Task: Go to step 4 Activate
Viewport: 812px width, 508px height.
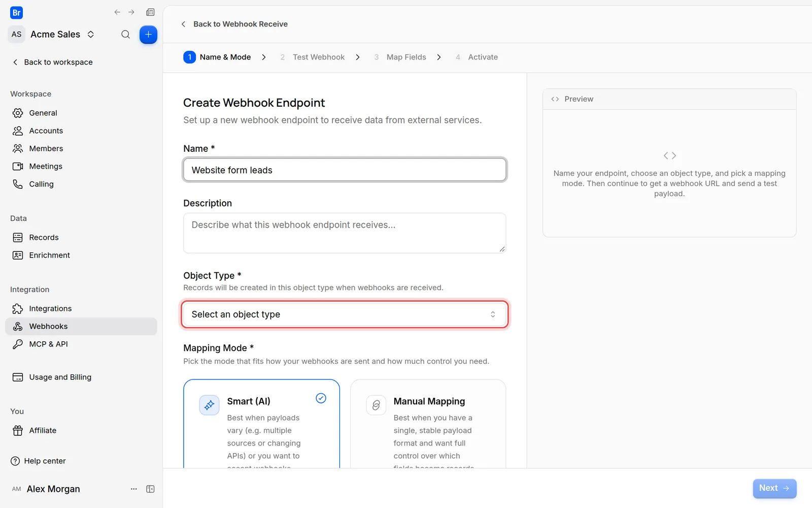Action: point(477,57)
